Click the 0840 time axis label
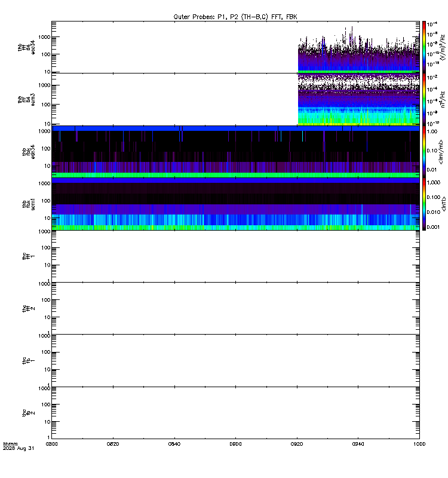448x478 pixels. [x=174, y=444]
